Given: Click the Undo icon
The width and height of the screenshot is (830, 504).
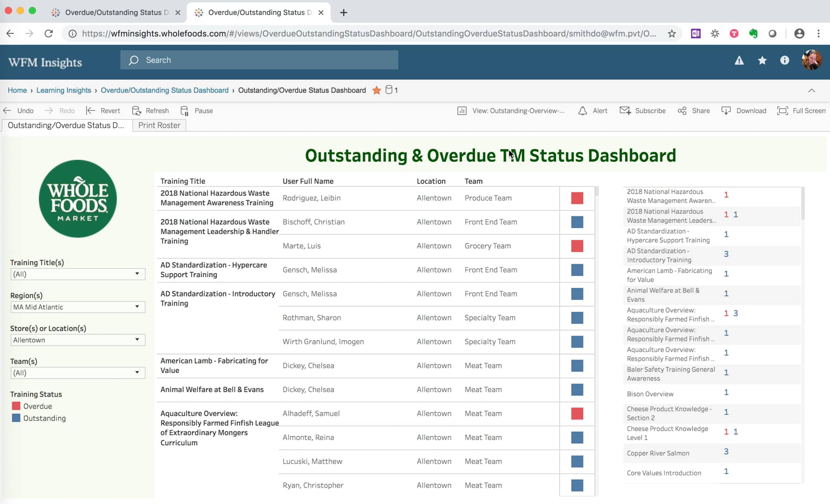Looking at the screenshot, I should [x=7, y=111].
